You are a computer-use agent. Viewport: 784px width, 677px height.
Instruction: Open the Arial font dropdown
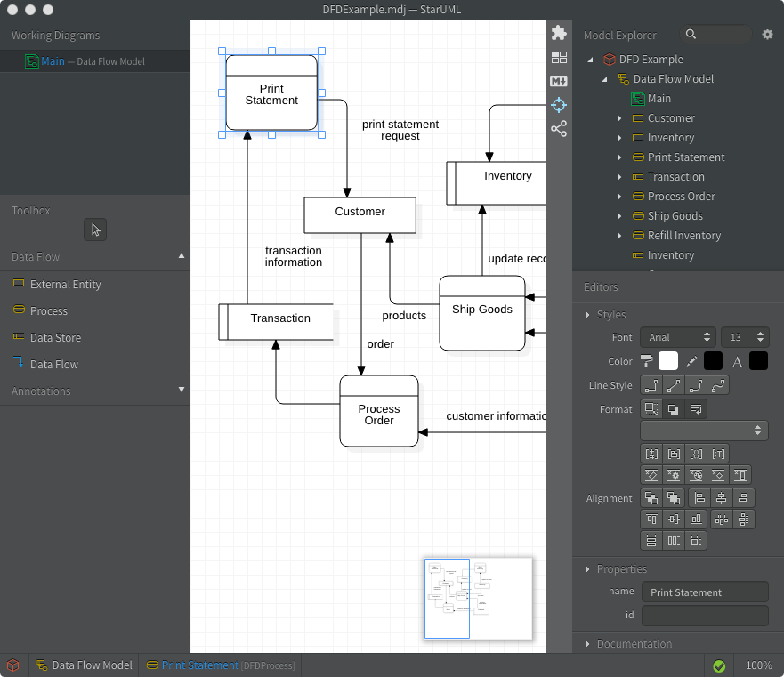click(678, 337)
